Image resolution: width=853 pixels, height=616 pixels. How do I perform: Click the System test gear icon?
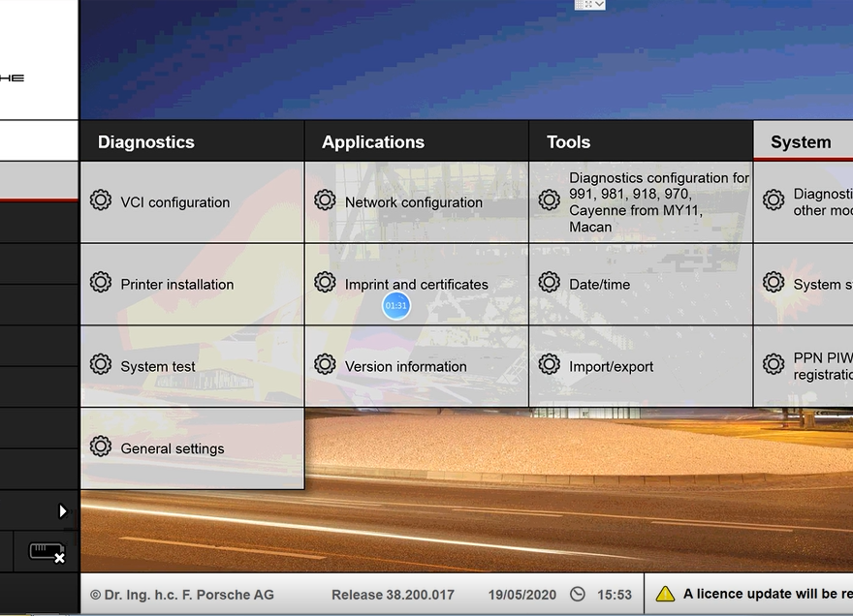coord(101,364)
